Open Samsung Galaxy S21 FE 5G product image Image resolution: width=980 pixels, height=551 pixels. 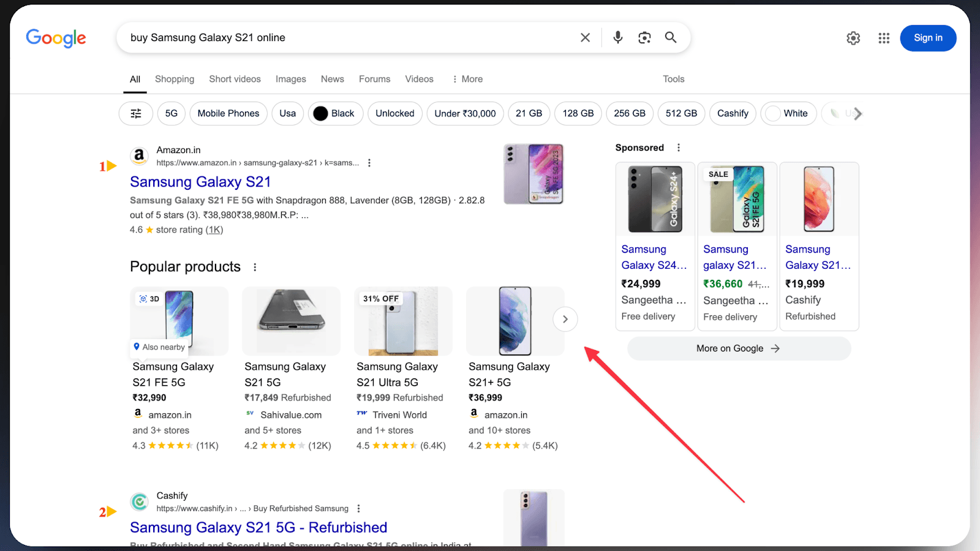click(x=179, y=321)
